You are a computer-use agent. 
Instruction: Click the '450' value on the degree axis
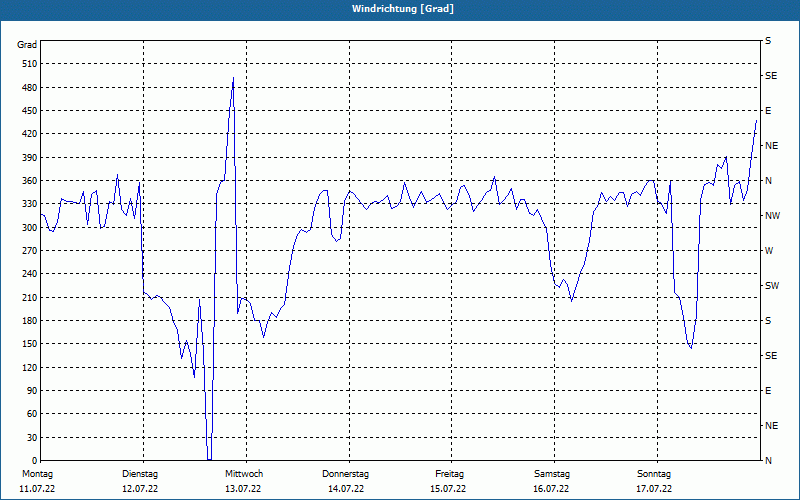click(30, 111)
